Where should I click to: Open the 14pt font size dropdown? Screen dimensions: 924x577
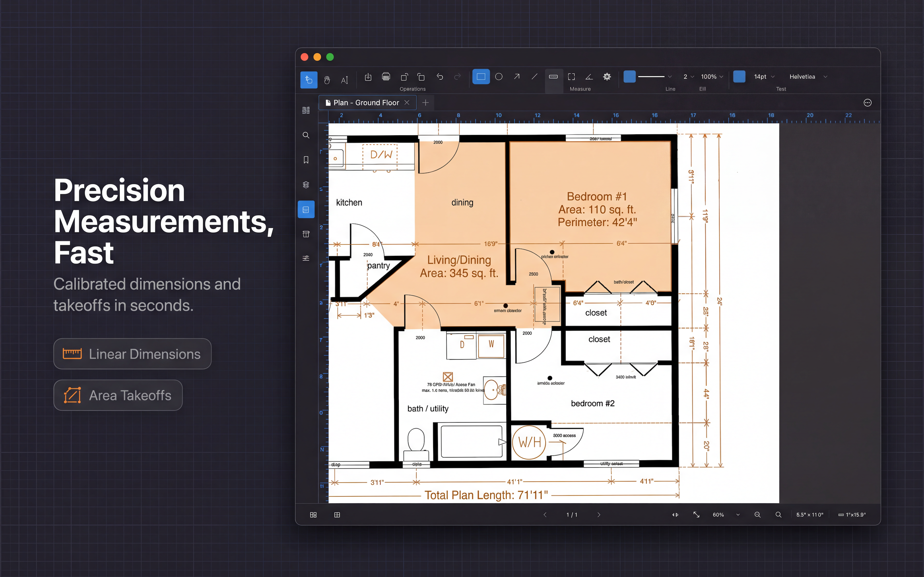pos(764,77)
